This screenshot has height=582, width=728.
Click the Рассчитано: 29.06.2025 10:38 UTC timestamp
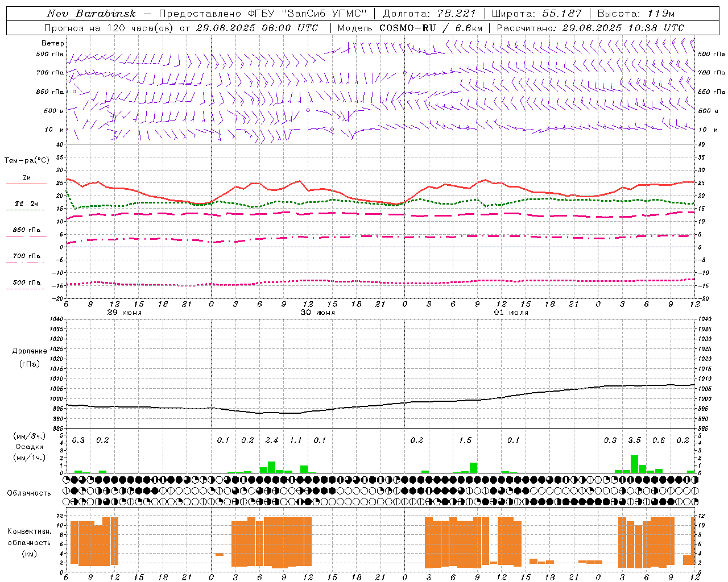pyautogui.click(x=590, y=28)
